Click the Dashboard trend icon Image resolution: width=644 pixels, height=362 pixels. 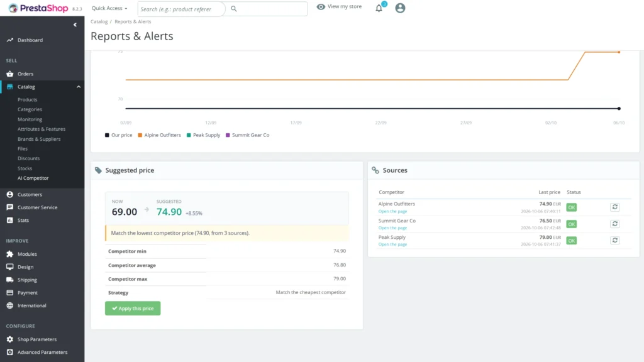click(10, 40)
